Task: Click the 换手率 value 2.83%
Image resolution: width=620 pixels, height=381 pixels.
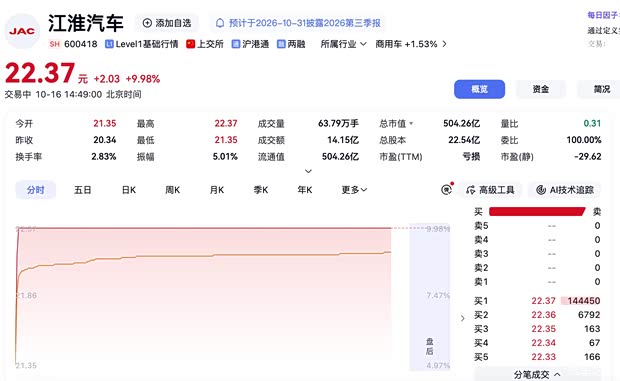Action: [104, 157]
